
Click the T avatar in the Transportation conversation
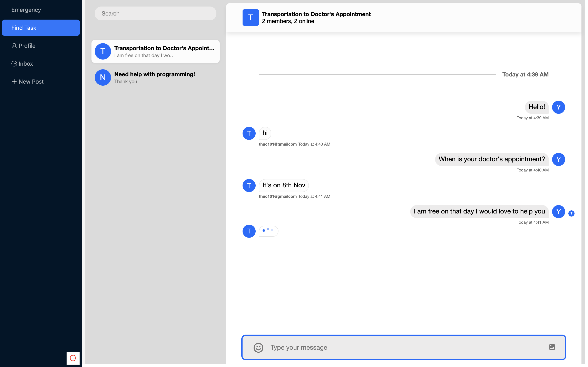coord(103,51)
